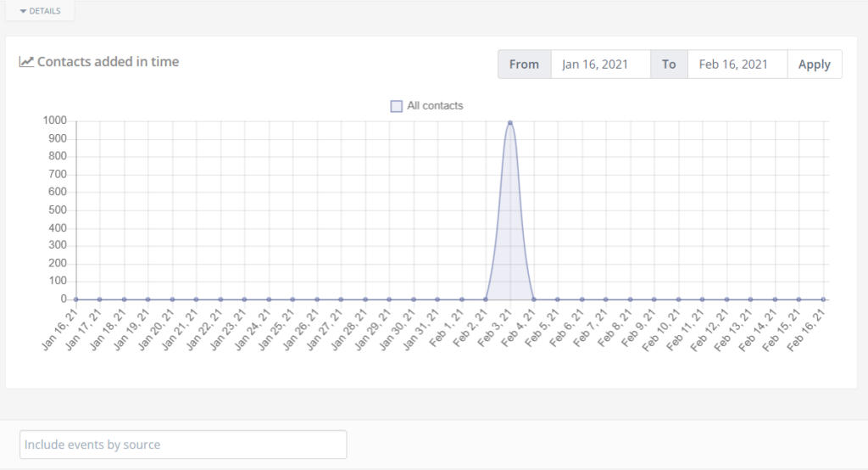This screenshot has width=868, height=470.
Task: Select the Feb 16, 21 data point
Action: (823, 299)
